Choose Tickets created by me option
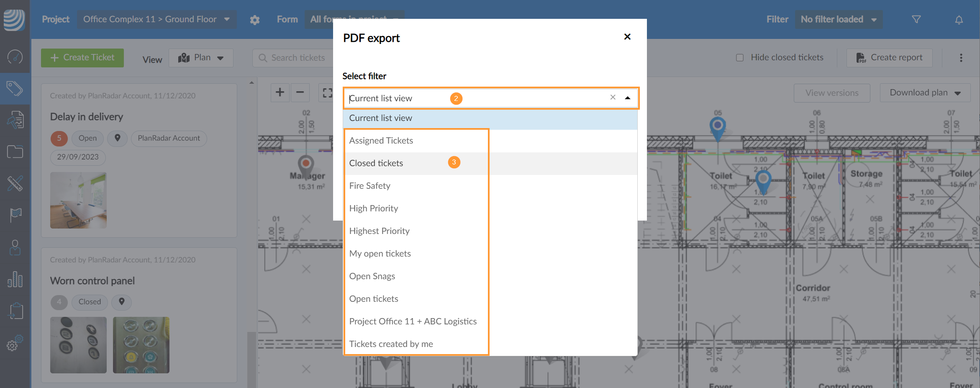This screenshot has height=388, width=980. coord(391,344)
